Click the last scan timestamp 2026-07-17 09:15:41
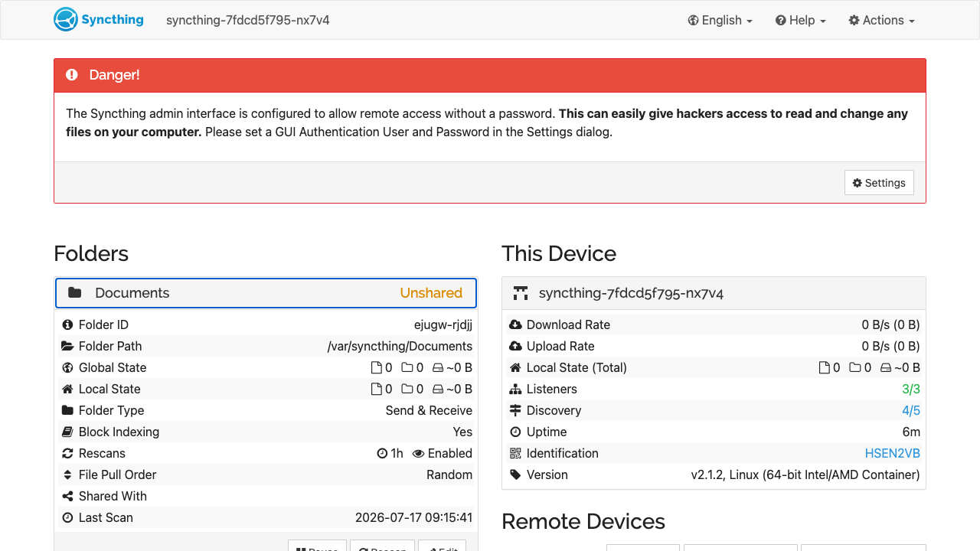The height and width of the screenshot is (551, 980). 413,517
